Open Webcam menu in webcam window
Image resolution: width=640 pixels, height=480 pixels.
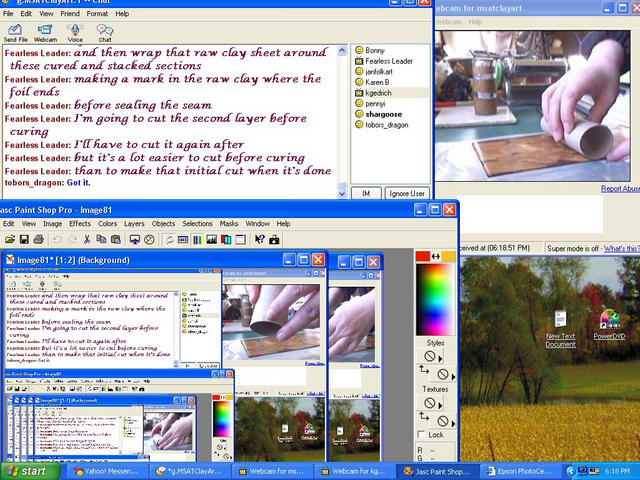(x=449, y=22)
